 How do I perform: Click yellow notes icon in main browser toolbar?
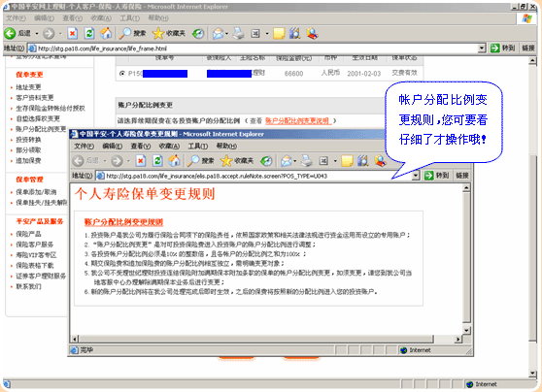tap(279, 34)
